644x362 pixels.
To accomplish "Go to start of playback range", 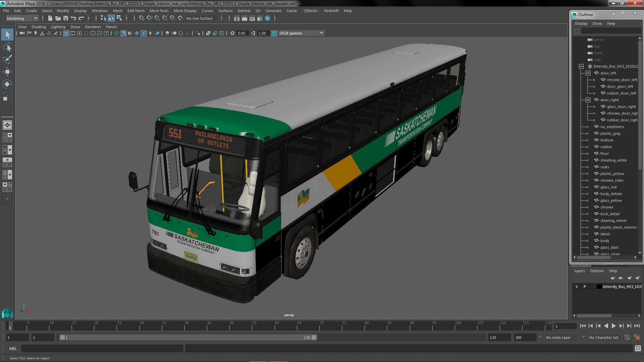I will (583, 326).
